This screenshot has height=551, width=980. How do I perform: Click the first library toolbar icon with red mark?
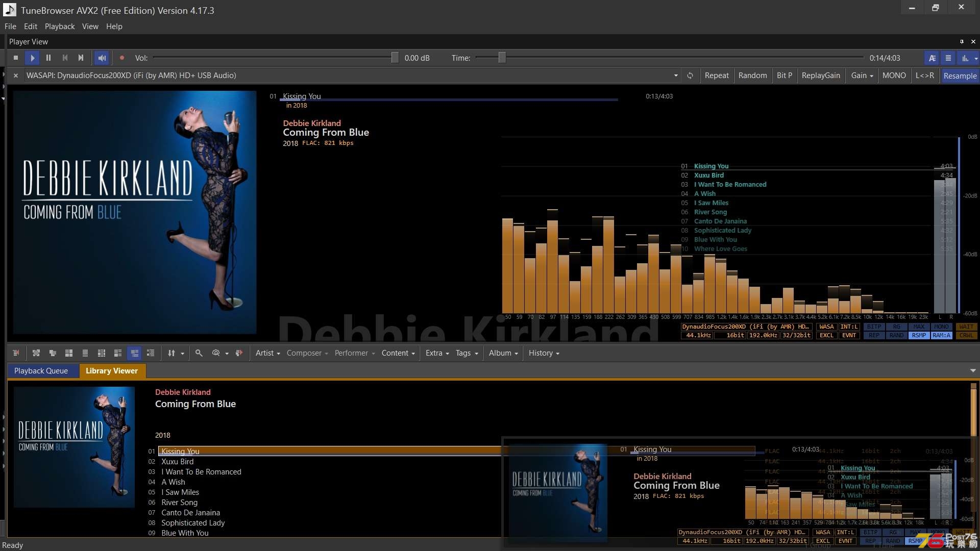[x=16, y=353]
